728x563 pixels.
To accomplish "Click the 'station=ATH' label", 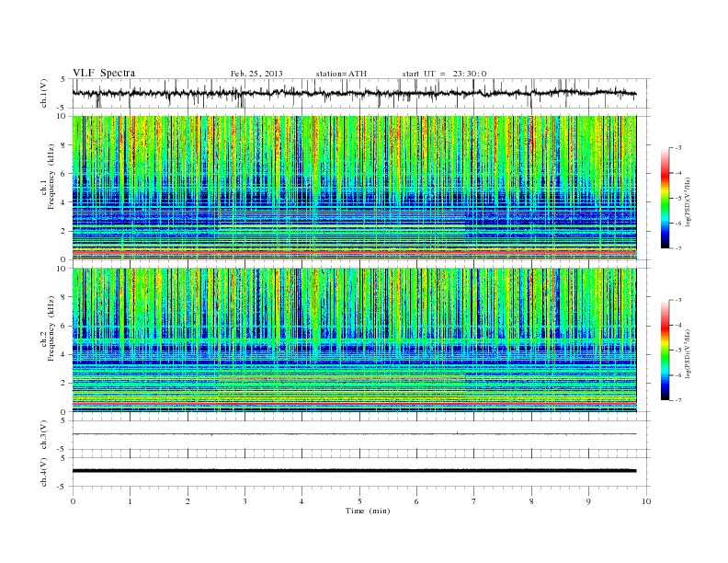I will point(341,74).
